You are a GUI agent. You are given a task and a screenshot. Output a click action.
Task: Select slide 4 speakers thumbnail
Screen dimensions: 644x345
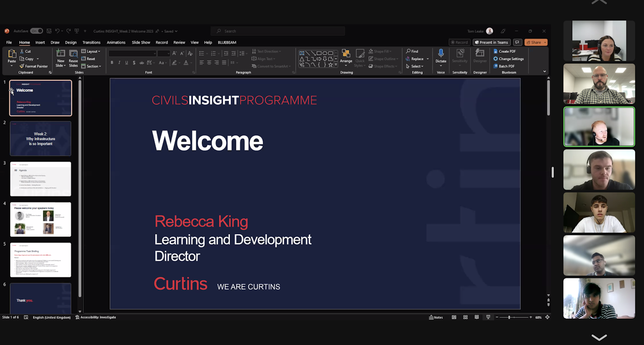coord(40,219)
